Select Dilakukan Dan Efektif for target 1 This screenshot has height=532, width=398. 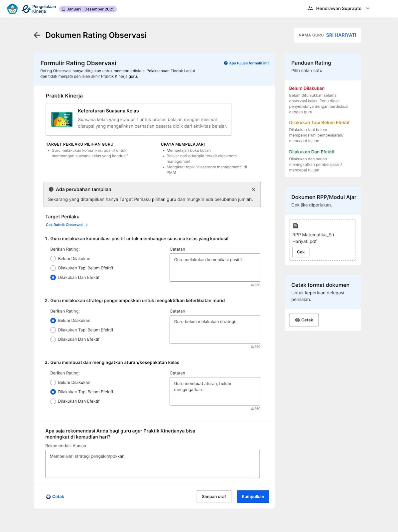tap(53, 277)
